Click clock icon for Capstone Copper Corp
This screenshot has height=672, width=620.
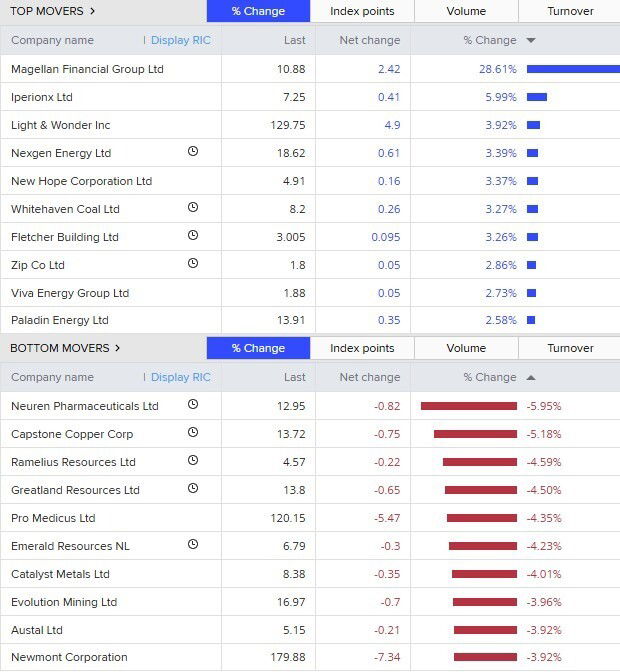193,433
